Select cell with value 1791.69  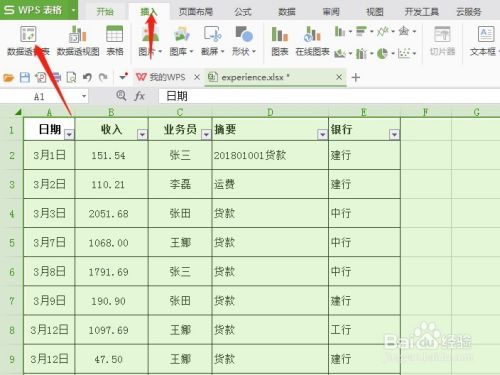(x=111, y=272)
